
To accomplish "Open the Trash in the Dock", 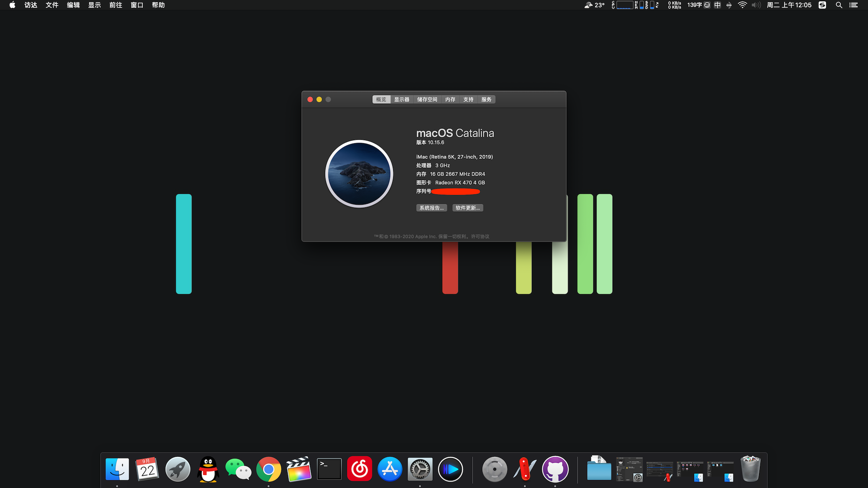I will pos(750,469).
